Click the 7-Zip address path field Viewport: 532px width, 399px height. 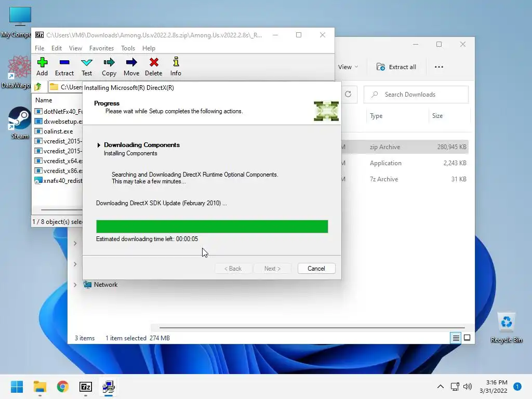tap(65, 87)
